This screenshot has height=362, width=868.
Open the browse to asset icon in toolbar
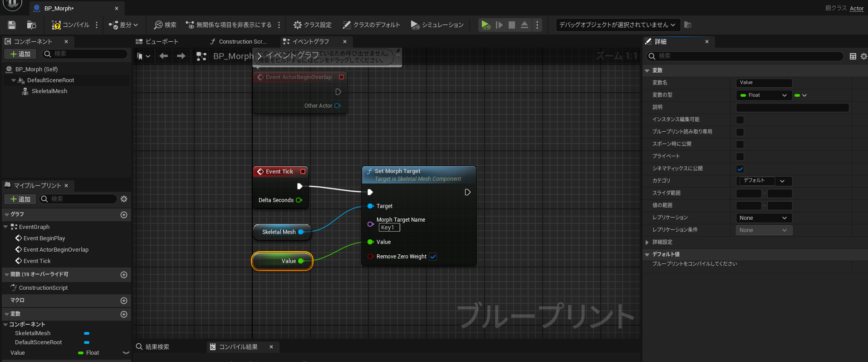pyautogui.click(x=31, y=25)
